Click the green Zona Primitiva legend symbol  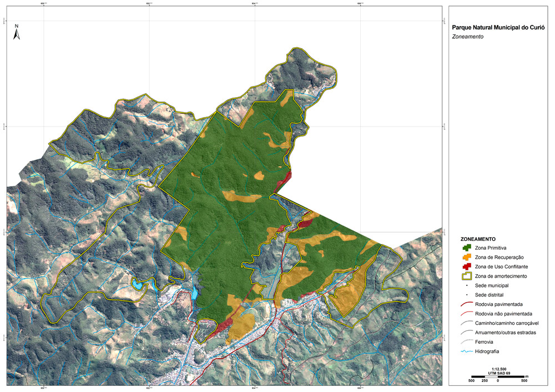pos(467,248)
